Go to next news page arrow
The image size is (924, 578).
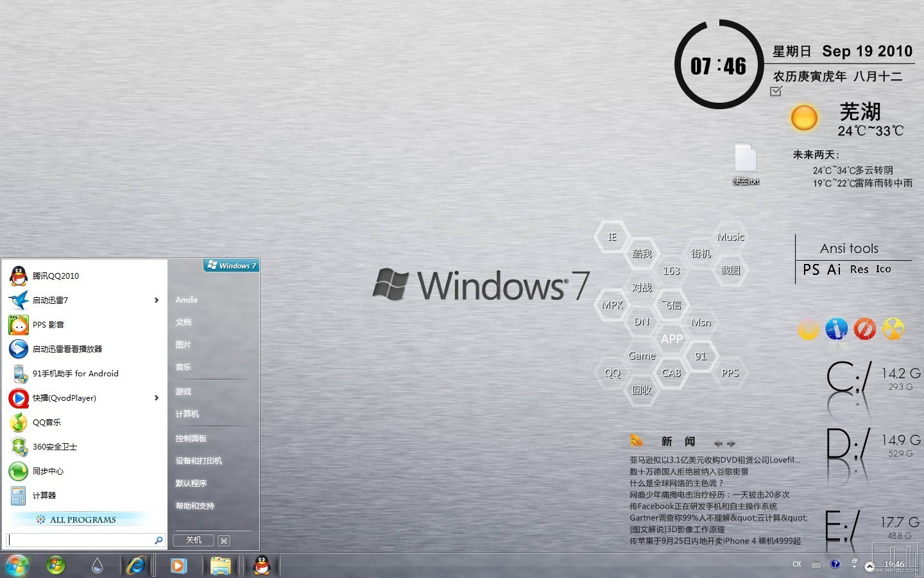click(731, 443)
